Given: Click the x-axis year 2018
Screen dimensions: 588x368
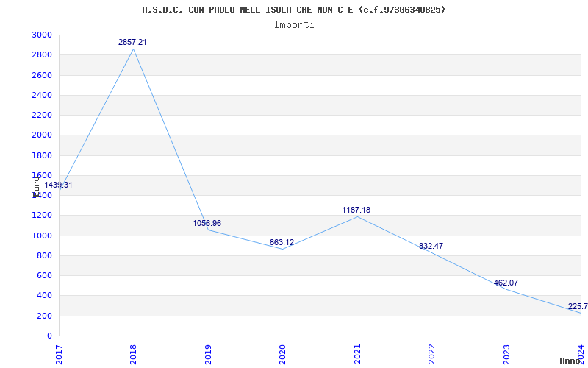Looking at the screenshot, I should [x=134, y=354].
